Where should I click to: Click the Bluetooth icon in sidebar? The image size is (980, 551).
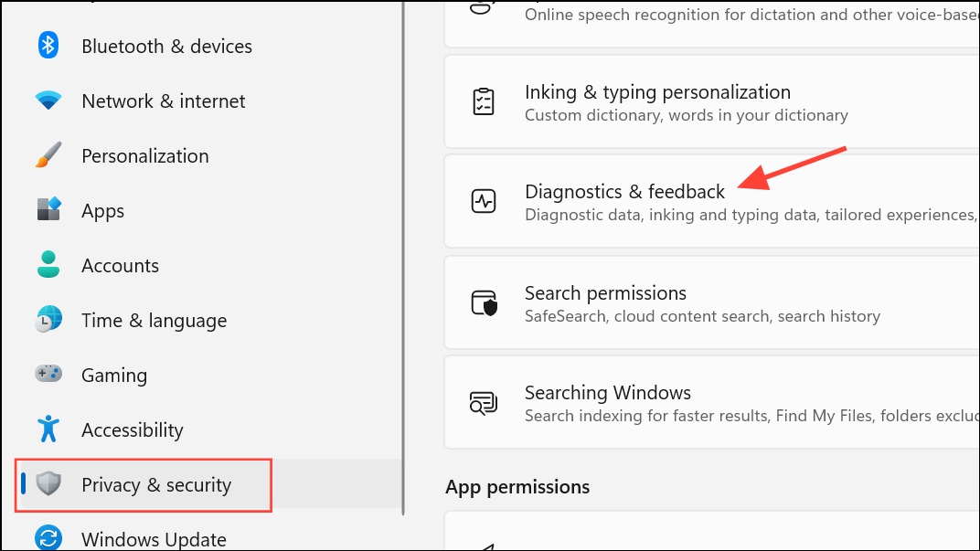48,46
